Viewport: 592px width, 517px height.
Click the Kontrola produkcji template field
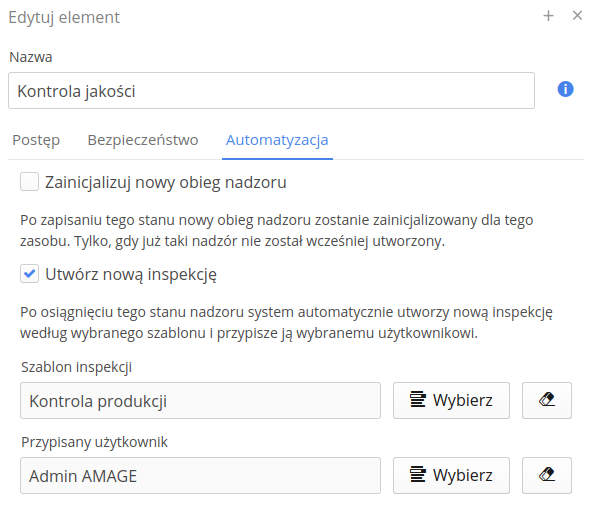[x=200, y=400]
